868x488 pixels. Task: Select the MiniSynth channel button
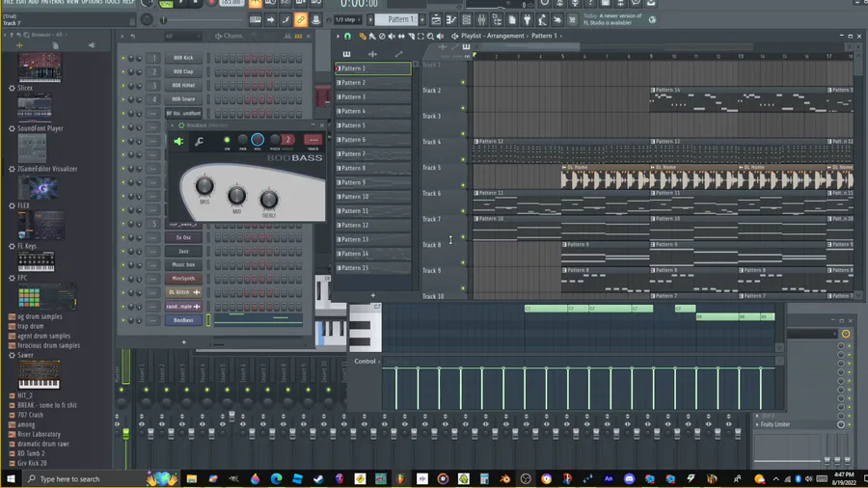pyautogui.click(x=183, y=279)
